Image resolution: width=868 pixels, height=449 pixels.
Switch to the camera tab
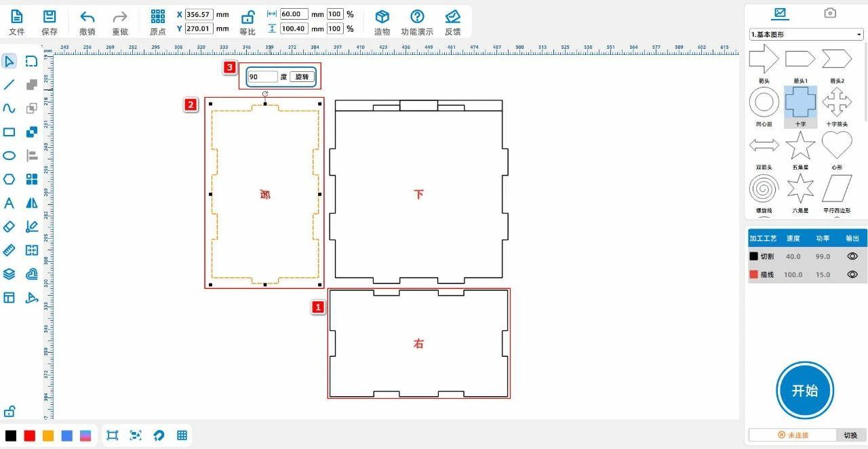point(829,13)
